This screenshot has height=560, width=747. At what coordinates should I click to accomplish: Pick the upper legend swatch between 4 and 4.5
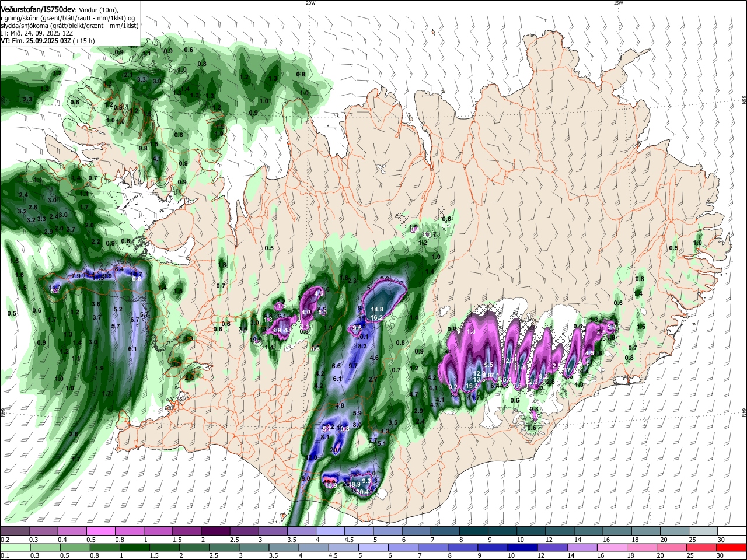point(330,531)
